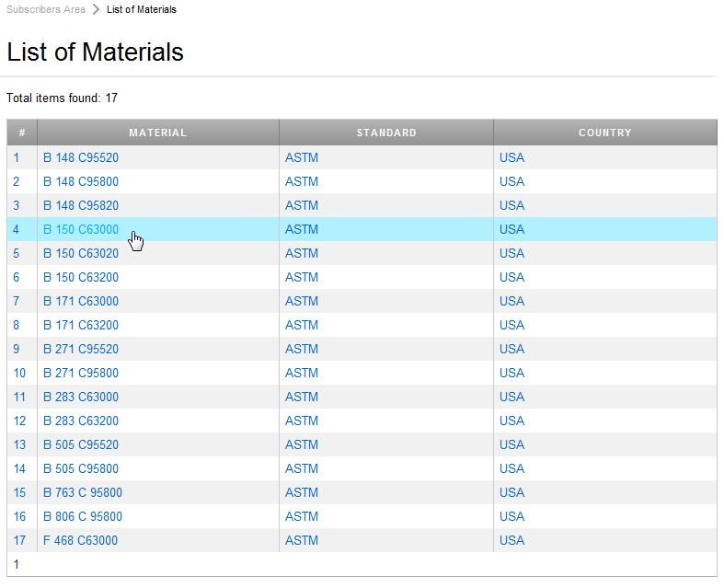Open material B 150 C63020
The width and height of the screenshot is (724, 588).
click(x=81, y=253)
